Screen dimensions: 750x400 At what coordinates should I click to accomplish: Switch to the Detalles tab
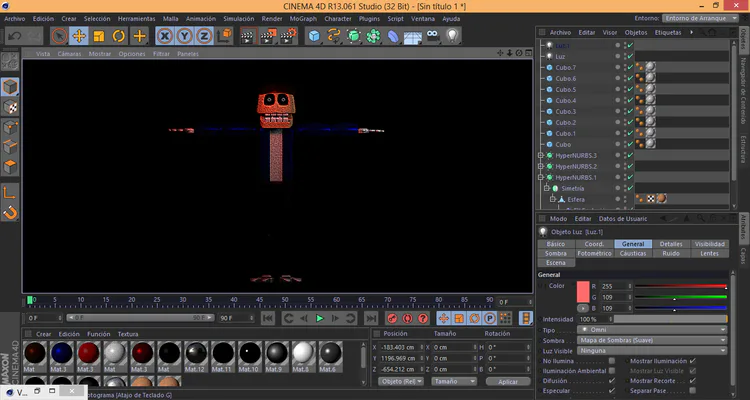click(671, 244)
